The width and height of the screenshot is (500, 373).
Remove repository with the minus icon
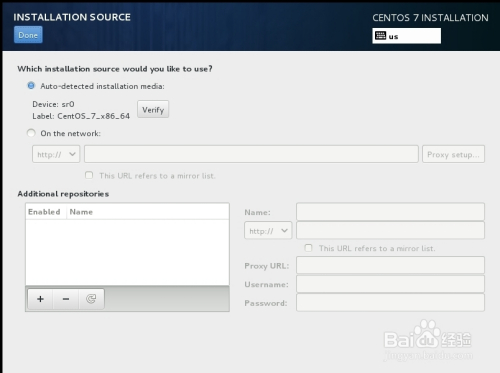[66, 299]
